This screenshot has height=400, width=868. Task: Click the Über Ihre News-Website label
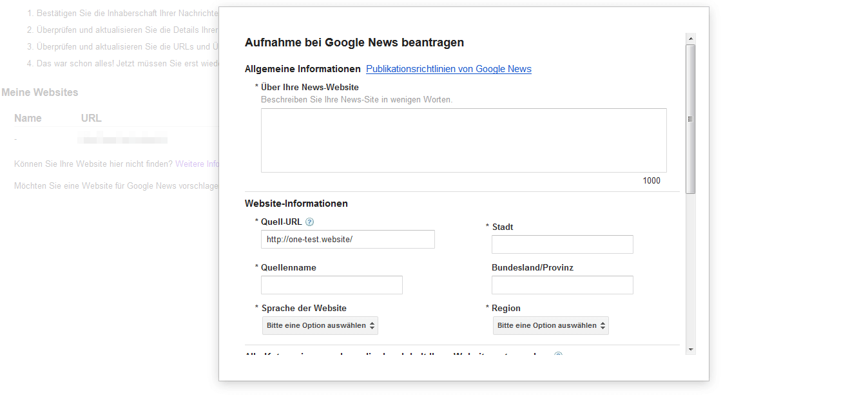(310, 87)
